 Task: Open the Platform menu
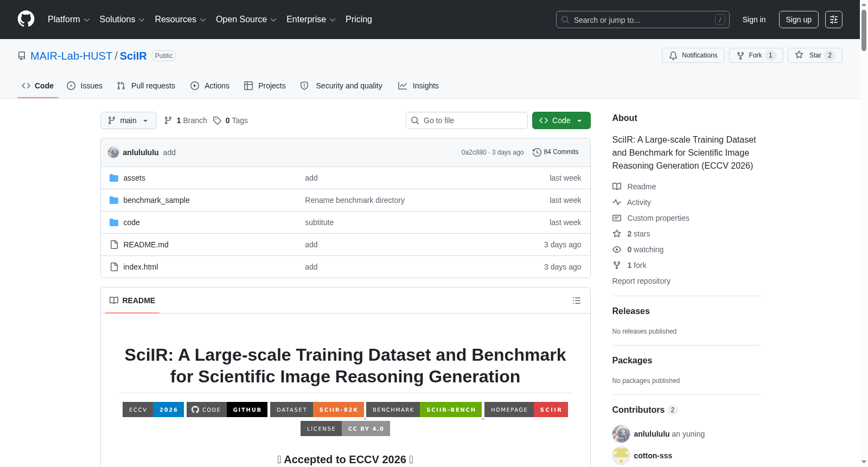[69, 20]
